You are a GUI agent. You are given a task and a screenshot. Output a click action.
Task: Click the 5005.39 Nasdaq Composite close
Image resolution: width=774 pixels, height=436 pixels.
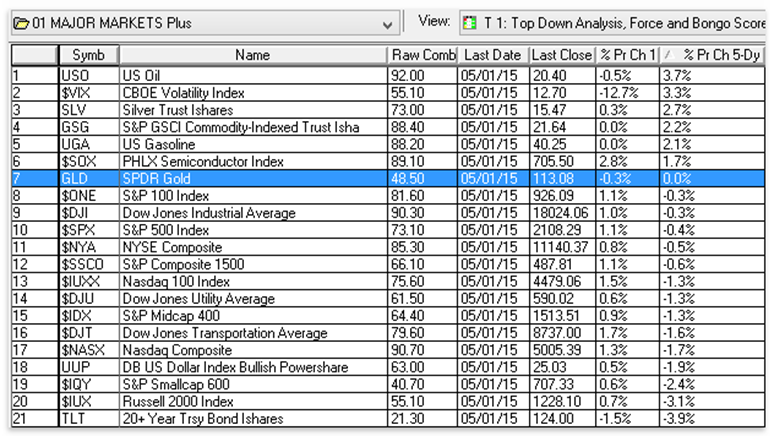(x=562, y=350)
